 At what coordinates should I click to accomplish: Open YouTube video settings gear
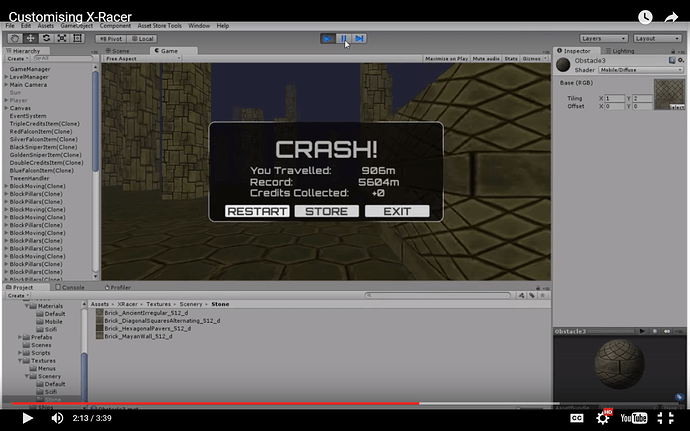603,417
